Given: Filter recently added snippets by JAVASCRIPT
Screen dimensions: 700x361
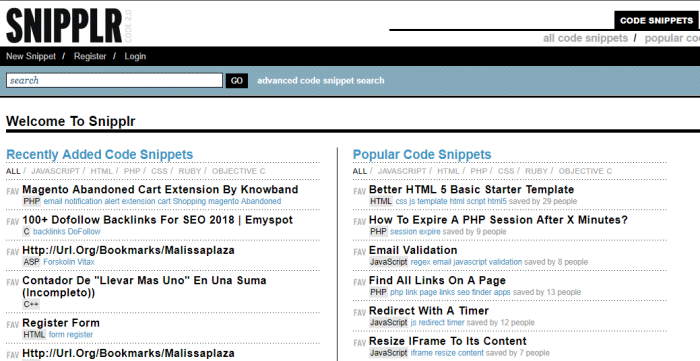Looking at the screenshot, I should tap(55, 171).
